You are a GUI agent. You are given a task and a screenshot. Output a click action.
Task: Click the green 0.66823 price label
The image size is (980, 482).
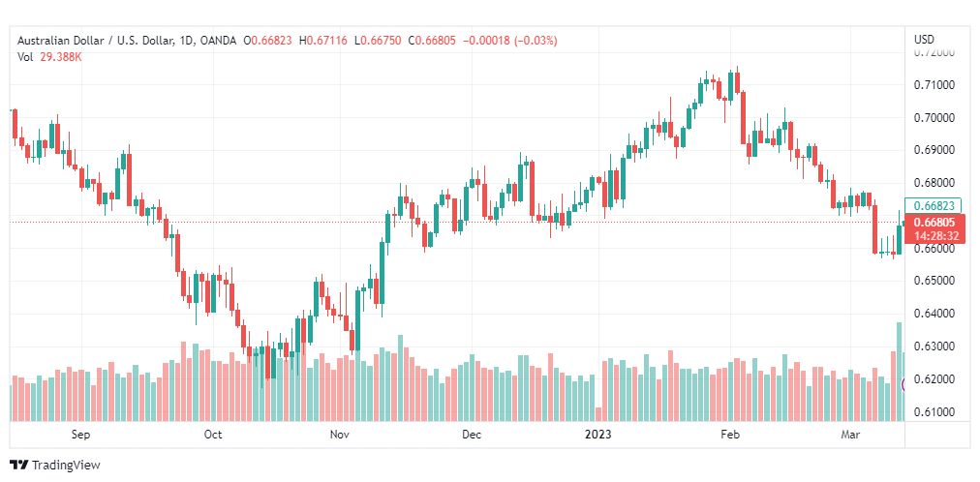tap(934, 205)
